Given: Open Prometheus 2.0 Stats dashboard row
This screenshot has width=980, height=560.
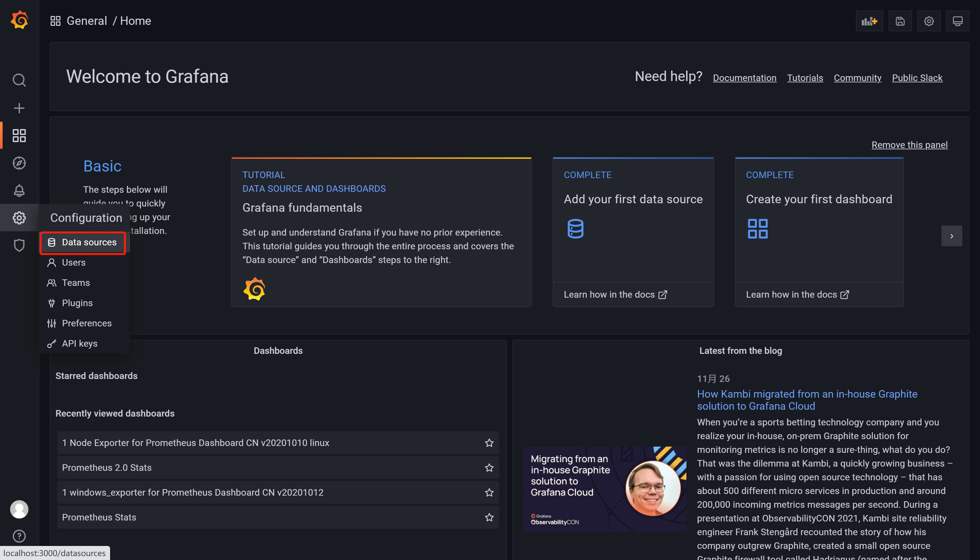Looking at the screenshot, I should [278, 468].
